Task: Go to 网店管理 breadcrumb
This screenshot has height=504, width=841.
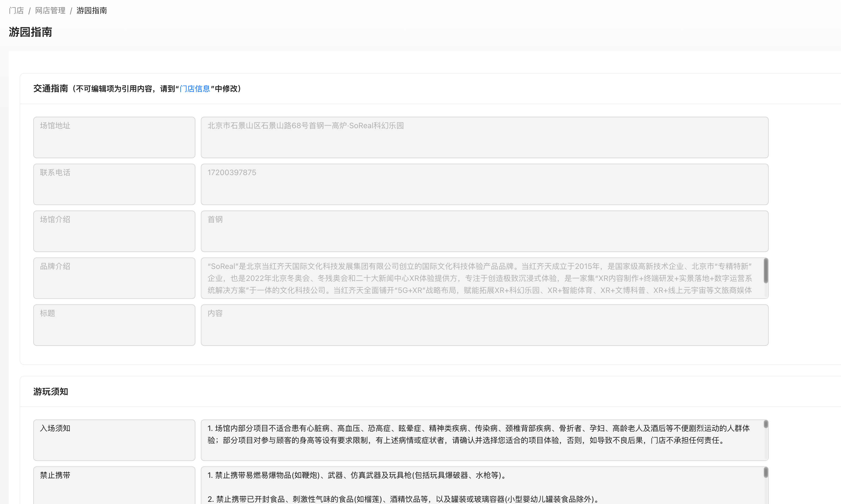Action: click(x=50, y=11)
